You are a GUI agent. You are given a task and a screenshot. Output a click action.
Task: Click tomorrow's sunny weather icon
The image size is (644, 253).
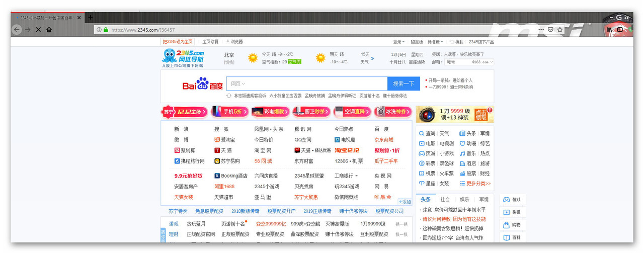[320, 58]
